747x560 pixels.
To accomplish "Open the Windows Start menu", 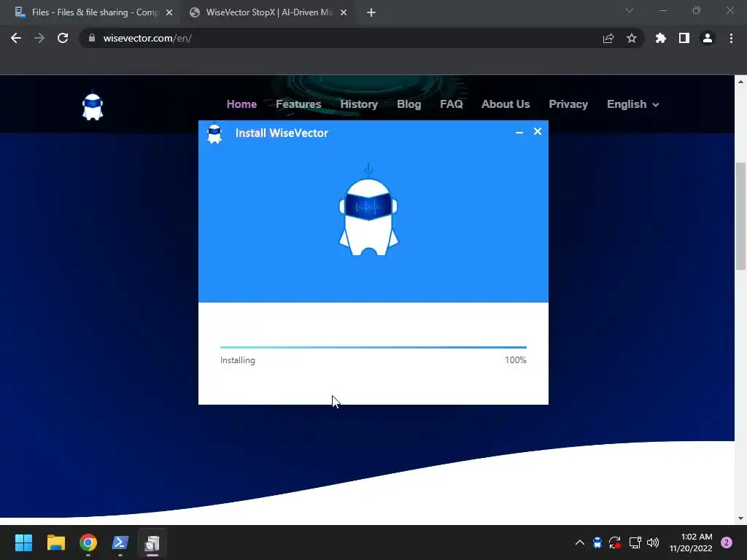I will click(x=23, y=542).
